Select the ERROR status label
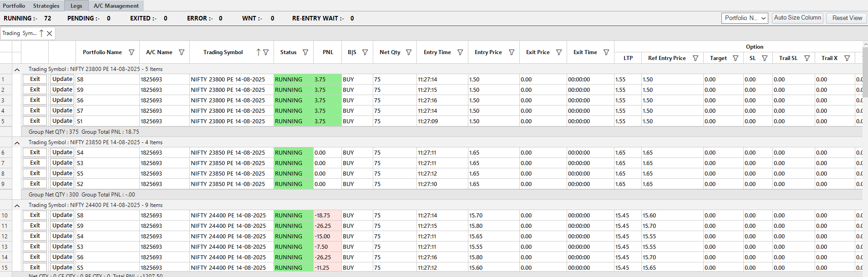This screenshot has width=868, height=277. [200, 18]
